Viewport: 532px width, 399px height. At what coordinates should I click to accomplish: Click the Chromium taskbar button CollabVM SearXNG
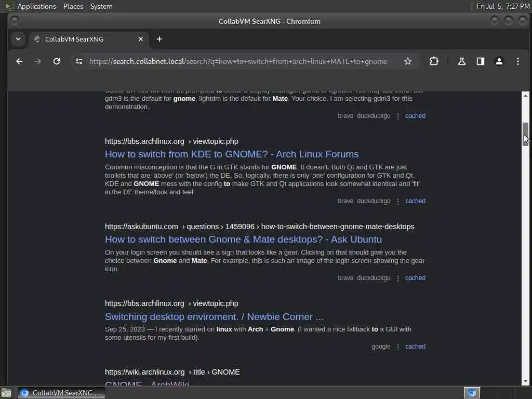[61, 393]
